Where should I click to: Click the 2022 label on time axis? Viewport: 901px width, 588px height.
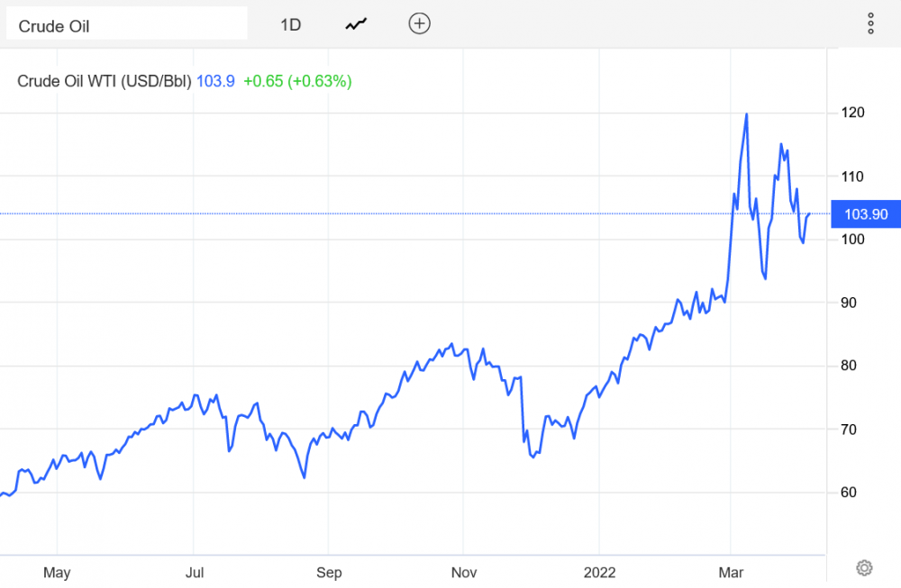pyautogui.click(x=599, y=573)
